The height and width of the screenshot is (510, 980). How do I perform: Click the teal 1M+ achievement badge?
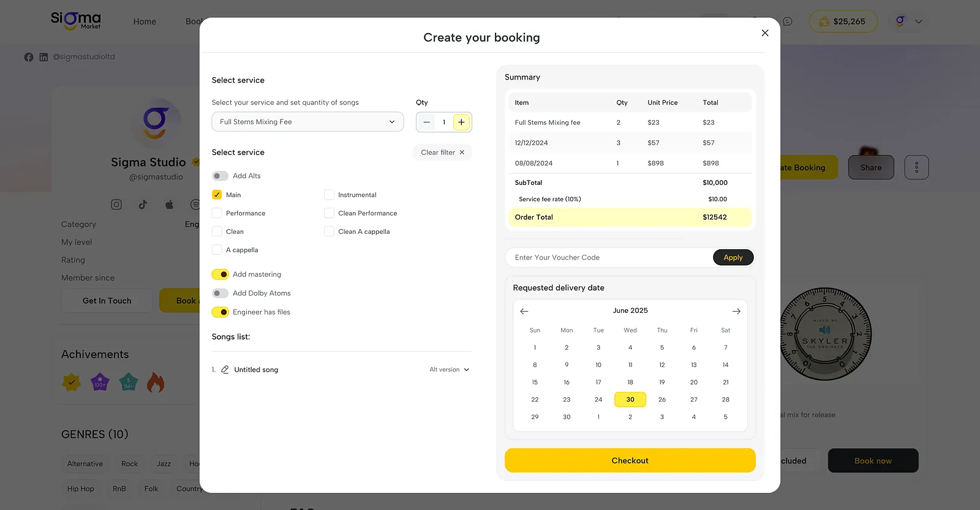click(x=129, y=383)
